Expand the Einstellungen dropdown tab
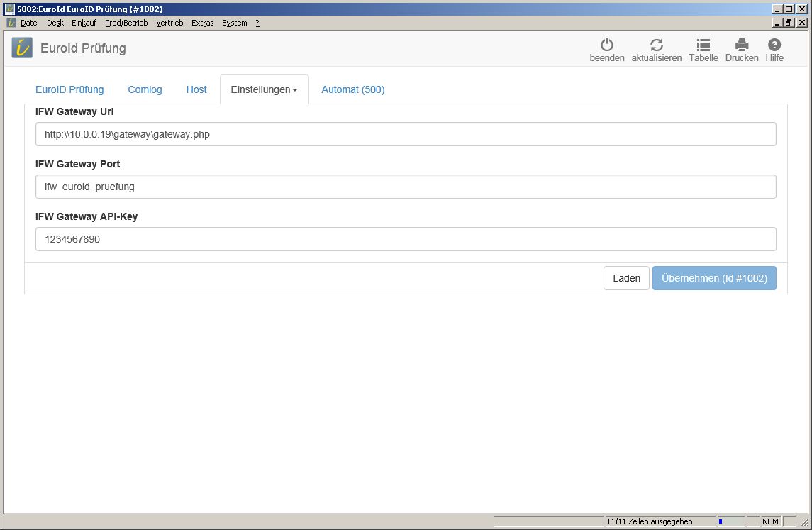This screenshot has width=812, height=530. (264, 89)
